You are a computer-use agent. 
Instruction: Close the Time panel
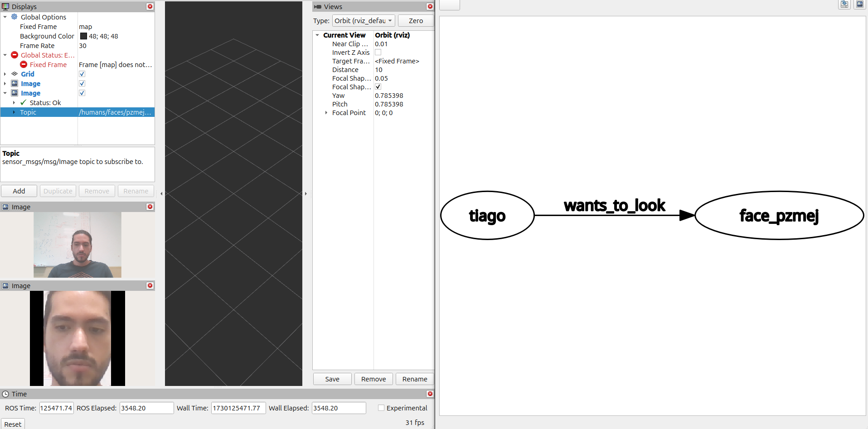[430, 394]
